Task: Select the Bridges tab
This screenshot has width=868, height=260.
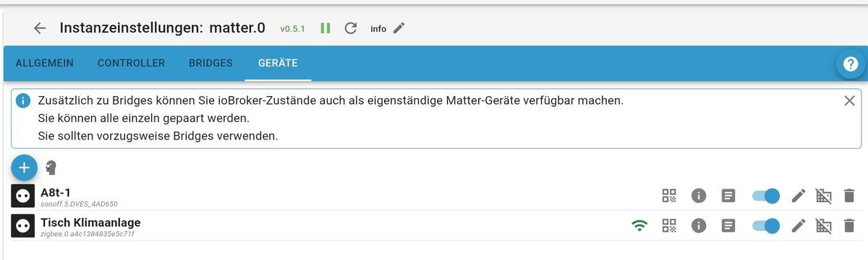Action: point(210,63)
